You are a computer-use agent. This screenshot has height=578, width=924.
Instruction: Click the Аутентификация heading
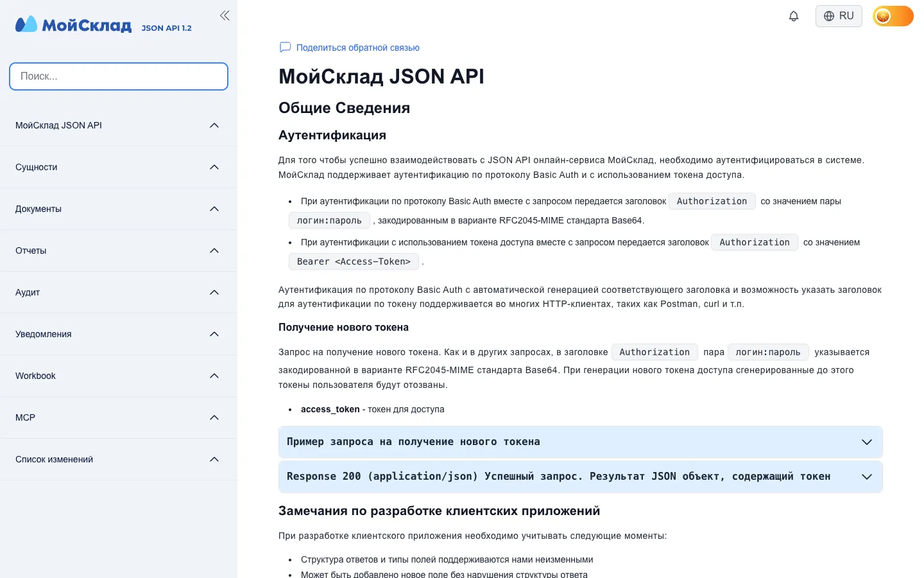click(332, 135)
